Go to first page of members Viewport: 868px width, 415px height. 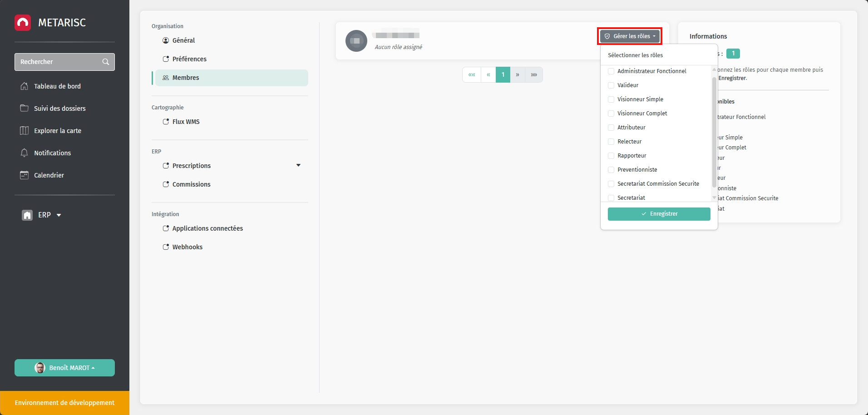click(x=472, y=75)
